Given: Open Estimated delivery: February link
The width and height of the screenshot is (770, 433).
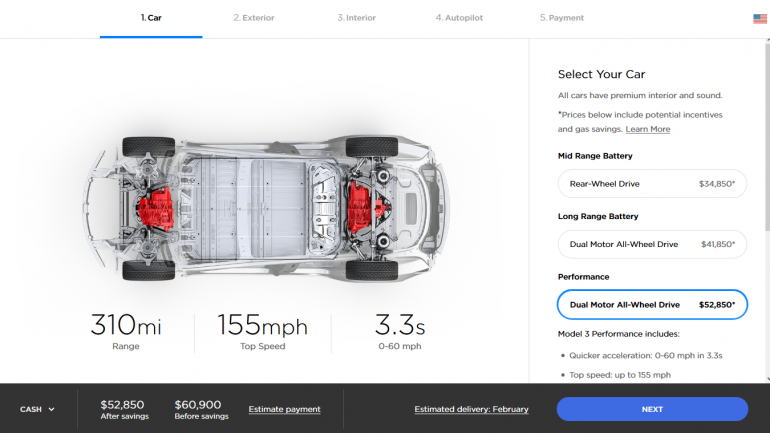Looking at the screenshot, I should coord(471,409).
